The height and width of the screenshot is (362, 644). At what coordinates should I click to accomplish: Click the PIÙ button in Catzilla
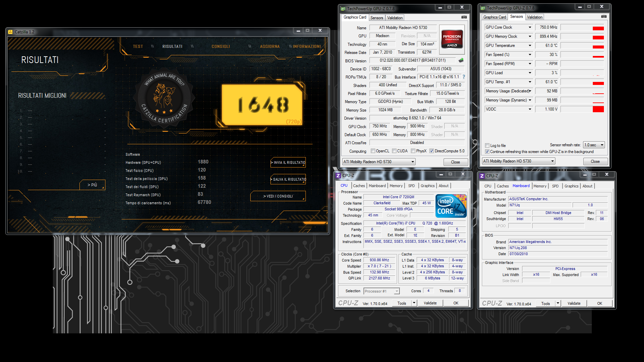click(x=92, y=185)
